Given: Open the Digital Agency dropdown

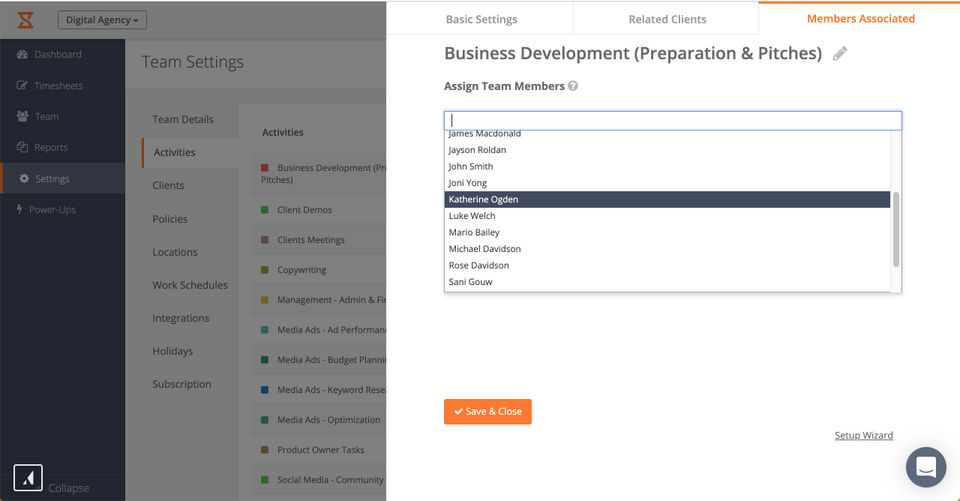Looking at the screenshot, I should pos(103,20).
